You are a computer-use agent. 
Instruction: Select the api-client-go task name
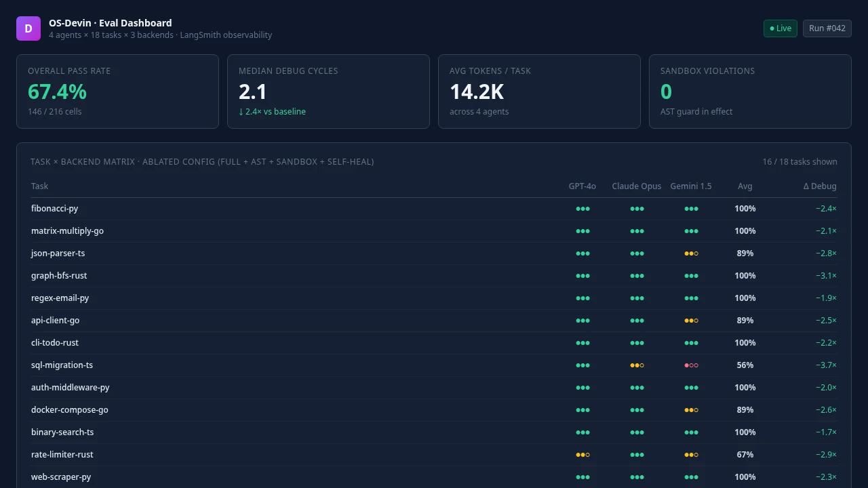(x=55, y=321)
